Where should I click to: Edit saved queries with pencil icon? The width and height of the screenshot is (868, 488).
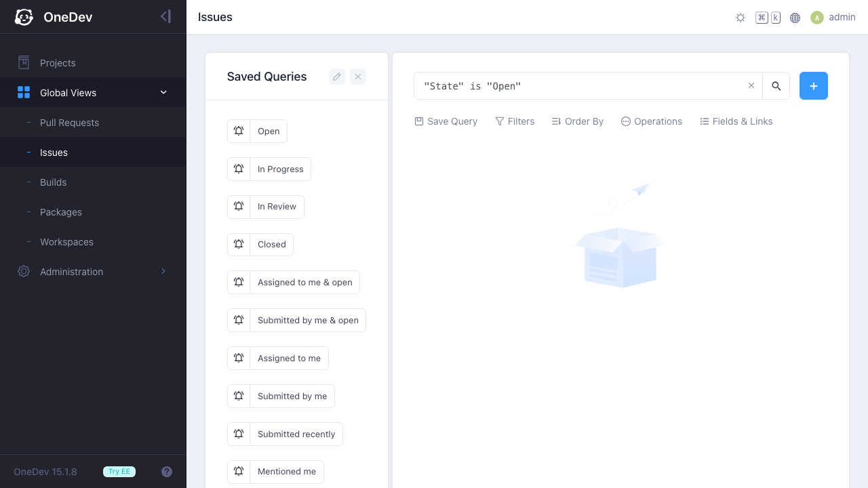tap(337, 77)
